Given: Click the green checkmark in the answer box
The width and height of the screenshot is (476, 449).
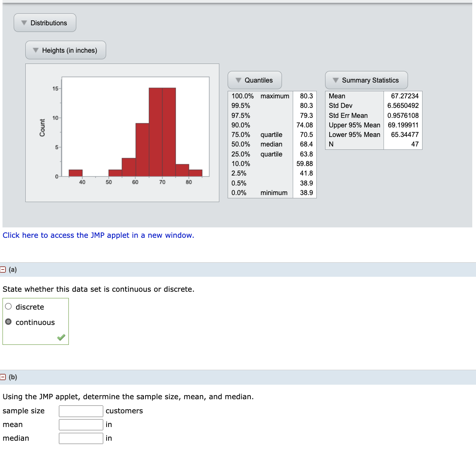Looking at the screenshot, I should point(61,337).
